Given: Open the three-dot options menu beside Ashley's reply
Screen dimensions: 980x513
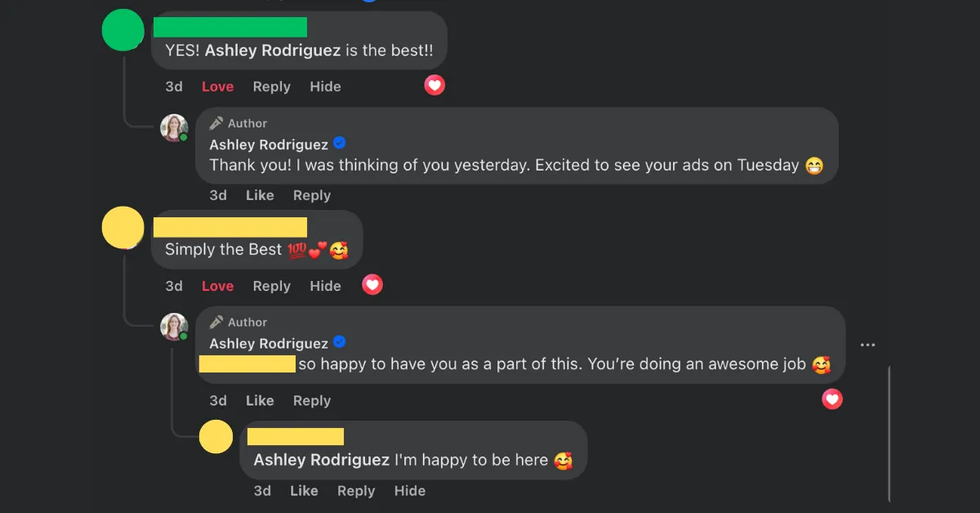Looking at the screenshot, I should point(867,345).
